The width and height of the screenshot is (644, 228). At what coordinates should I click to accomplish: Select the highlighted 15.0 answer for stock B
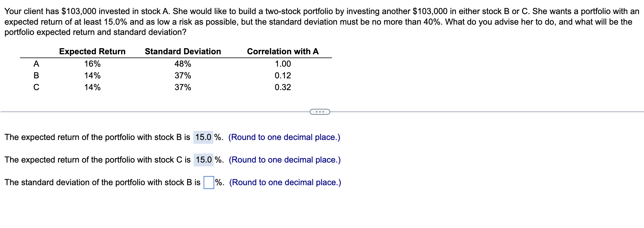(204, 137)
